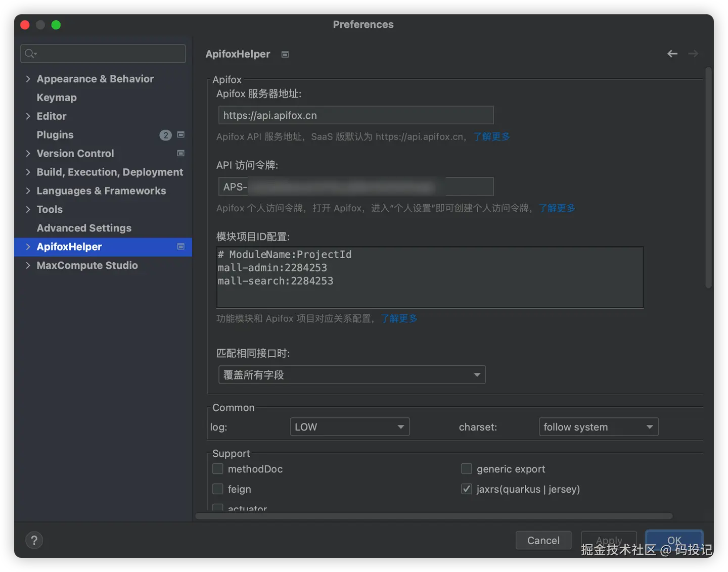The width and height of the screenshot is (728, 572).
Task: Enable the generic export checkbox
Action: (467, 469)
